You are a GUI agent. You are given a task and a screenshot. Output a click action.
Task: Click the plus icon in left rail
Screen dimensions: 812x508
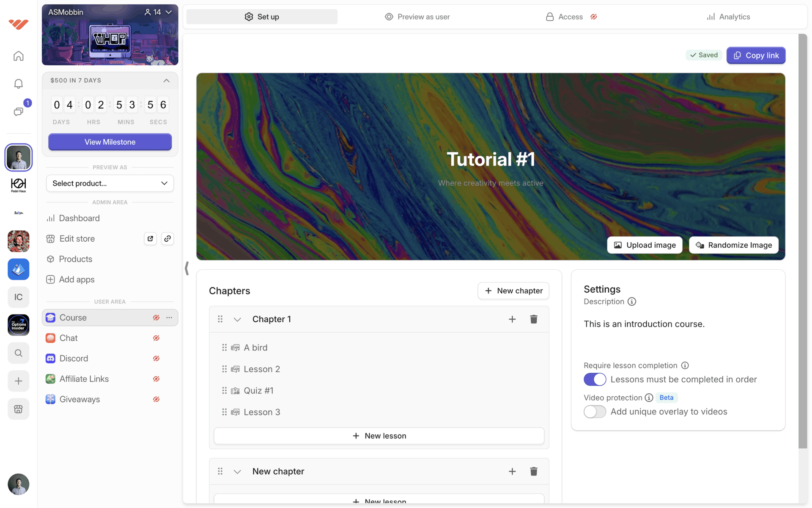coord(18,381)
